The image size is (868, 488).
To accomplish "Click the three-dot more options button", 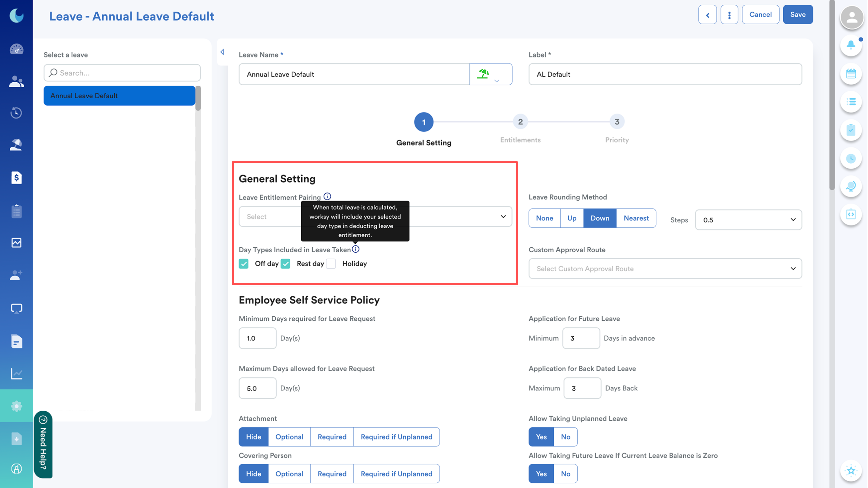I will coord(729,15).
